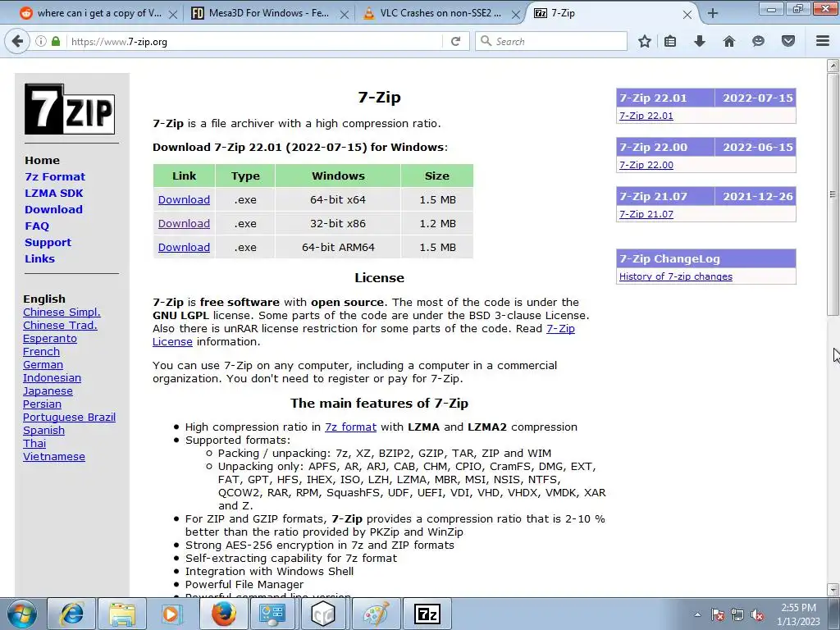Open 7-Zip File Manager taskbar icon

tap(427, 614)
